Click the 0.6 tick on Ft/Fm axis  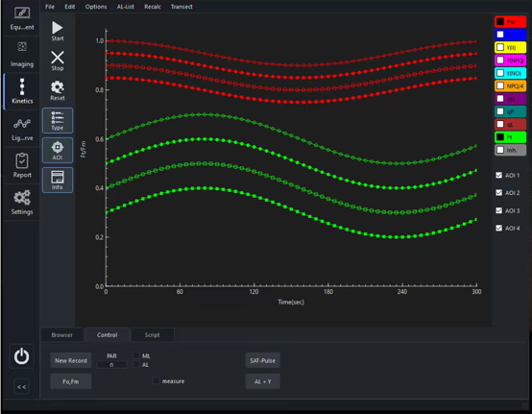[100, 139]
